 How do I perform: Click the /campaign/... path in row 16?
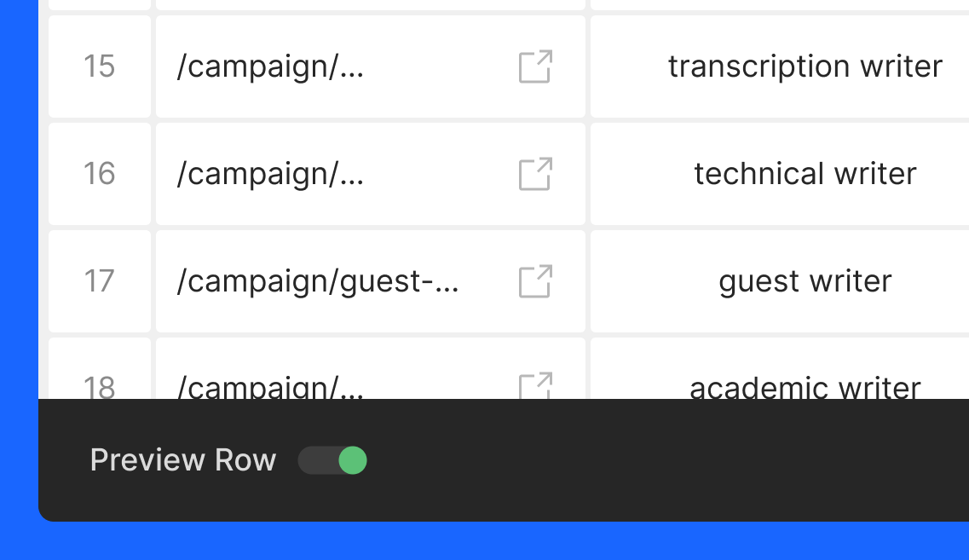[270, 174]
